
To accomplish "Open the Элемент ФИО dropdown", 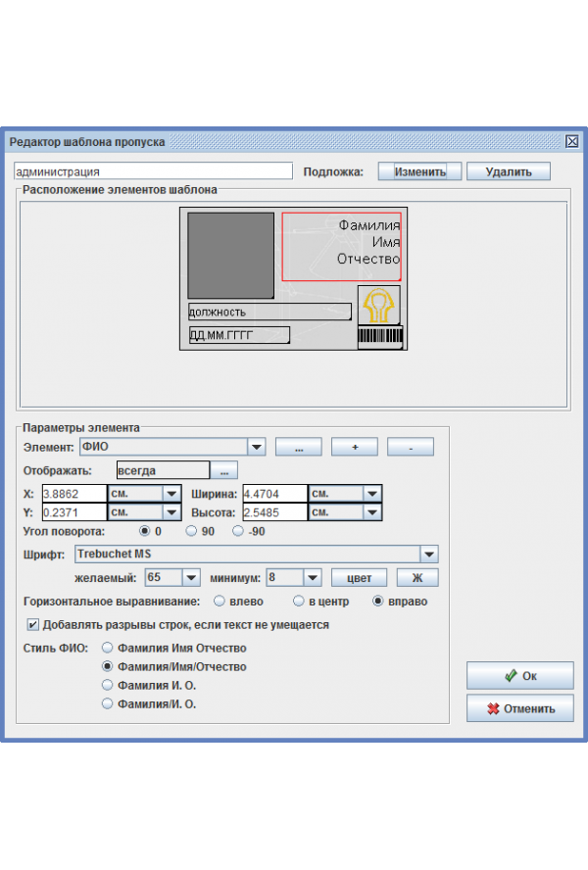I will click(x=257, y=447).
